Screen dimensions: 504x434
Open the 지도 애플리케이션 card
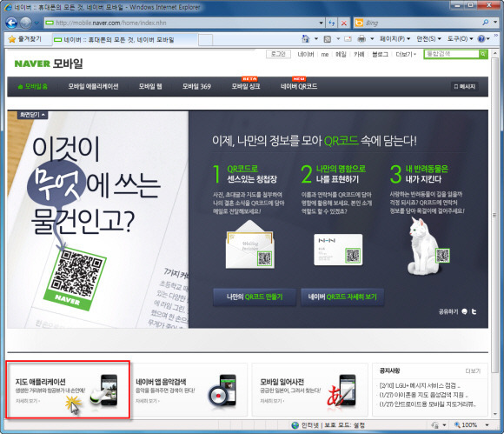68,390
